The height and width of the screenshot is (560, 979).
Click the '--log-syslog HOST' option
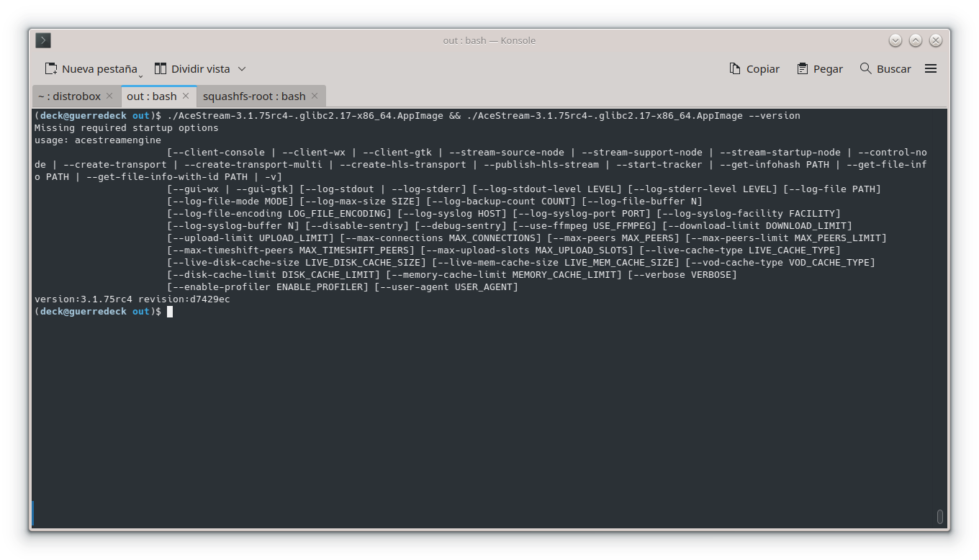point(452,214)
